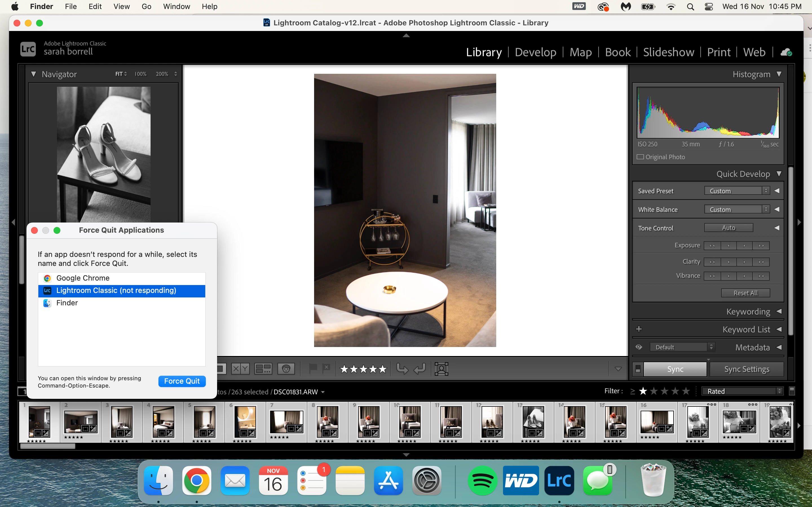
Task: Click the Force Quit button
Action: 182,381
